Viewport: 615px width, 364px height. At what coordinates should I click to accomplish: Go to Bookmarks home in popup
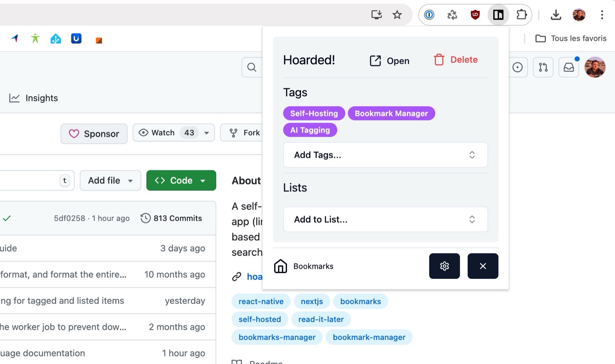coord(304,266)
